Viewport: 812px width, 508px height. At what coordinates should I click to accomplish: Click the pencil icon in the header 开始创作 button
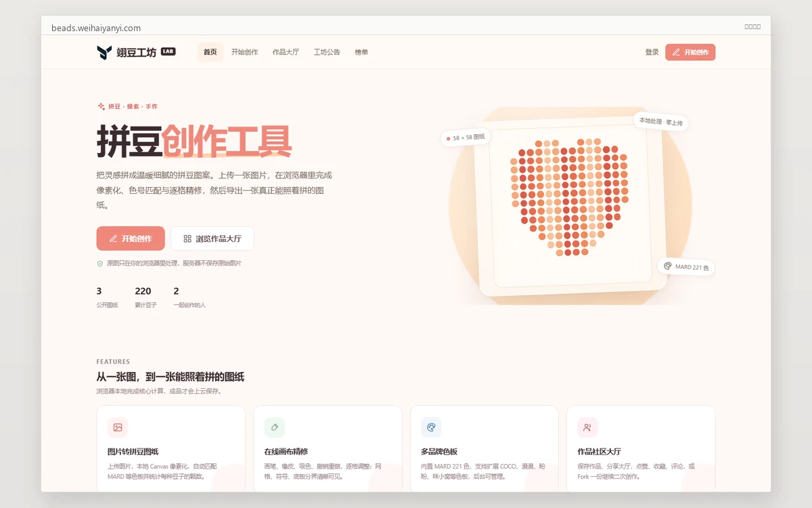676,52
